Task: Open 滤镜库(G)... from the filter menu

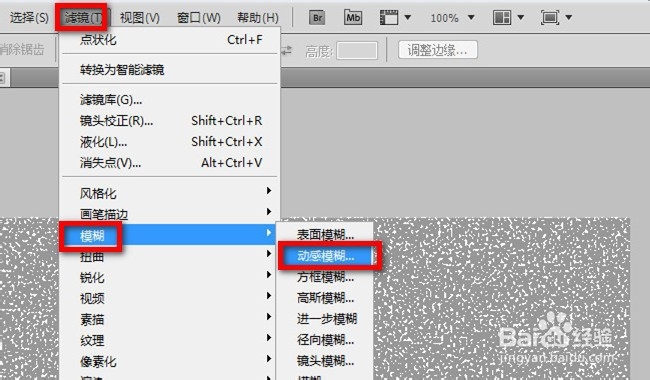Action: [x=170, y=100]
